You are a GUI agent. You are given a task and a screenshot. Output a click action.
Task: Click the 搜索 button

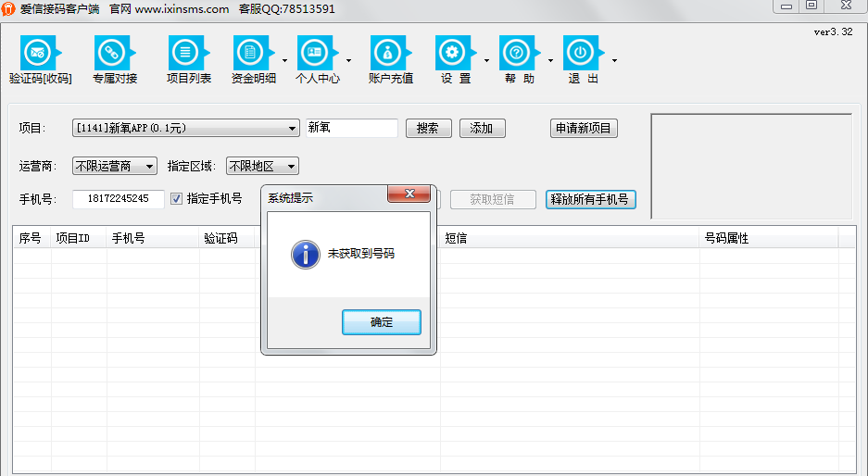[429, 129]
